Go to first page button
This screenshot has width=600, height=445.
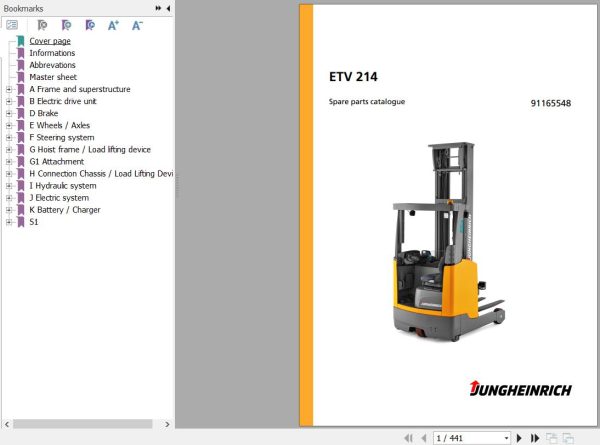[409, 438]
